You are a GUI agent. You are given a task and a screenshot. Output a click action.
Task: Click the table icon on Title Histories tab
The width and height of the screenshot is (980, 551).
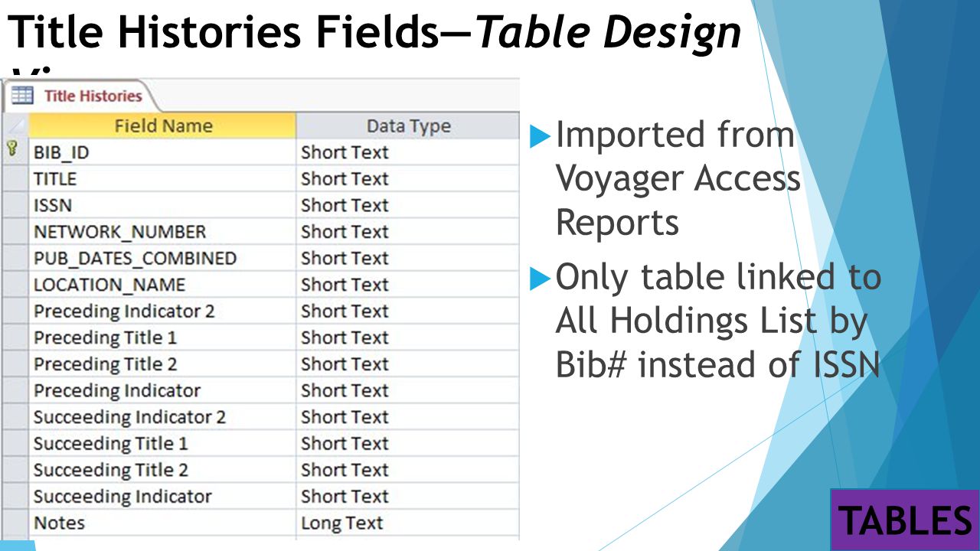(x=22, y=96)
